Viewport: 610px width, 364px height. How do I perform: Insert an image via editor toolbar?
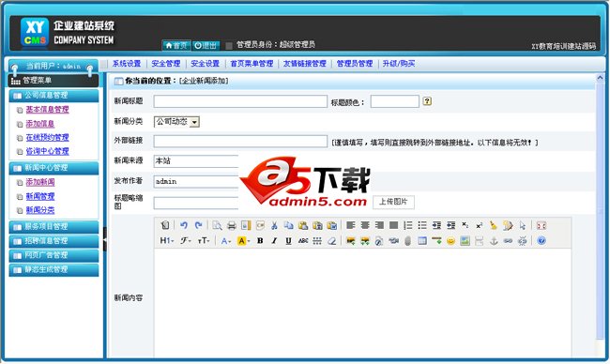351,241
